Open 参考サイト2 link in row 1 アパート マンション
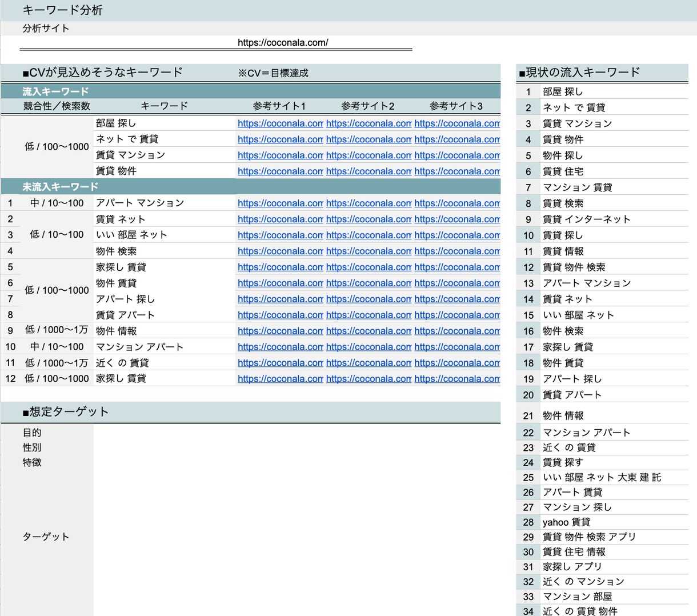This screenshot has width=697, height=616. pos(369,203)
